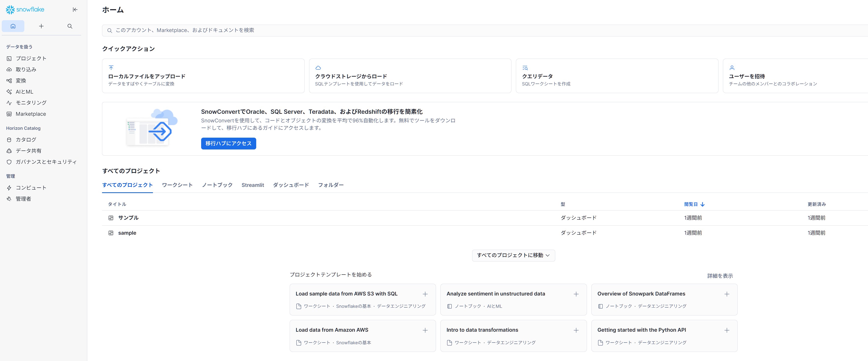
Task: Click the sidebar search magnifier icon
Action: point(70,26)
